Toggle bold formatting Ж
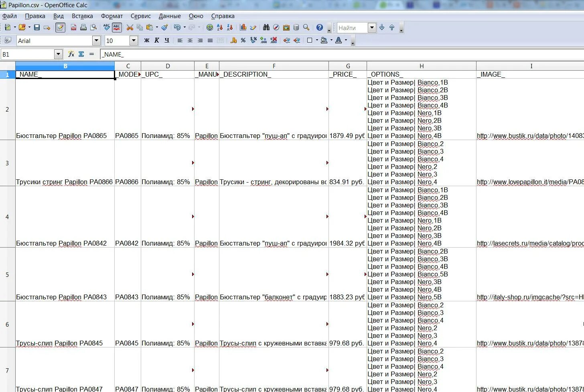This screenshot has width=584, height=392. (x=147, y=41)
